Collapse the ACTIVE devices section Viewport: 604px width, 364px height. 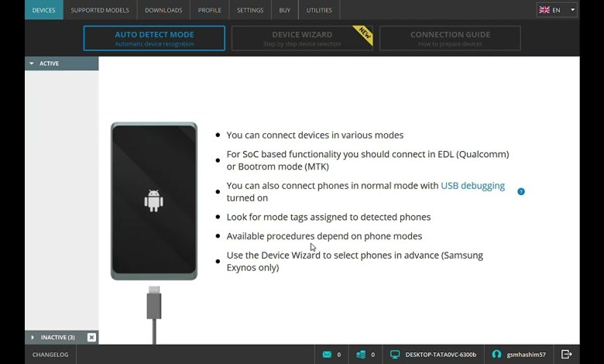click(32, 64)
